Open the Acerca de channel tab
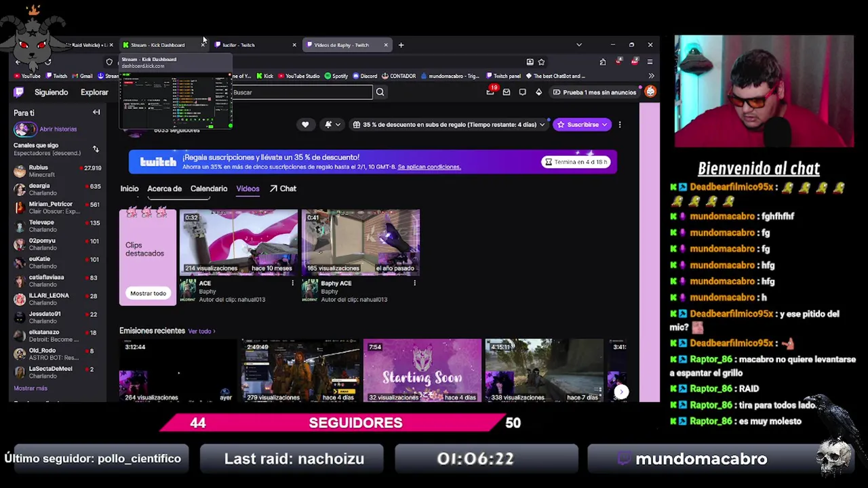Screen dimensions: 868x488 click(165, 188)
